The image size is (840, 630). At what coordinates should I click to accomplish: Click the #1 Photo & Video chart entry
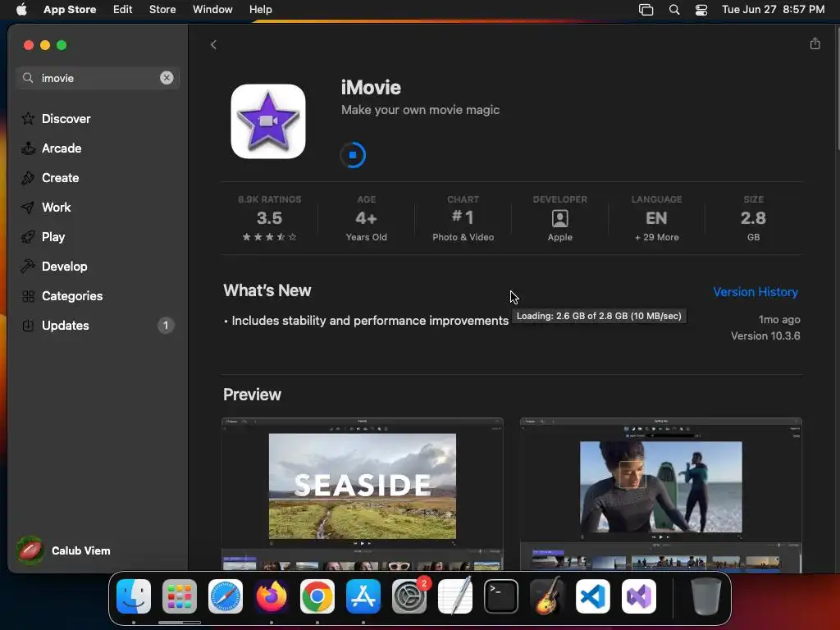pos(463,220)
